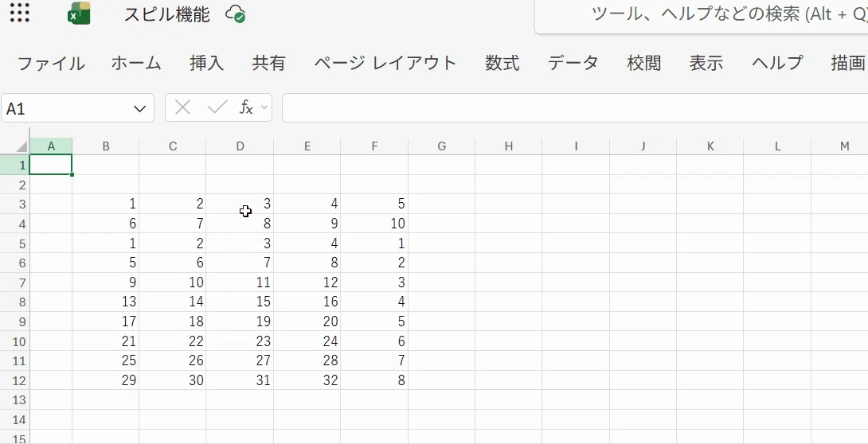
Task: Click the active cell A1
Action: (51, 165)
